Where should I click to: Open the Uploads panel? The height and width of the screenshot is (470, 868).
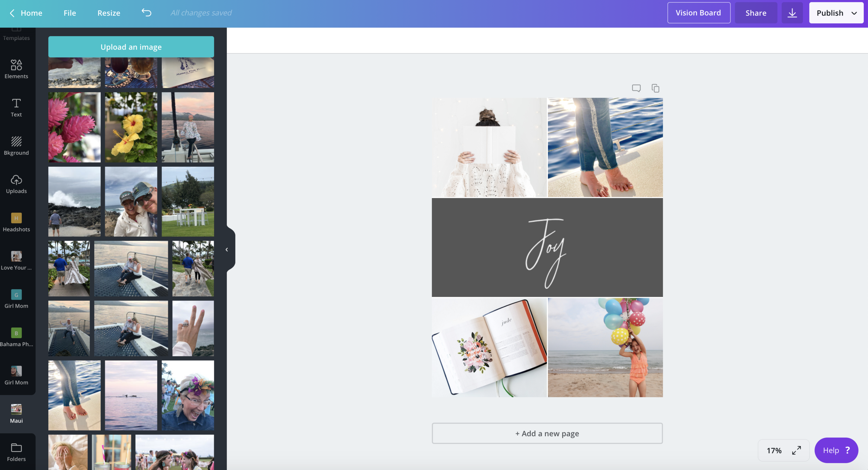click(16, 184)
